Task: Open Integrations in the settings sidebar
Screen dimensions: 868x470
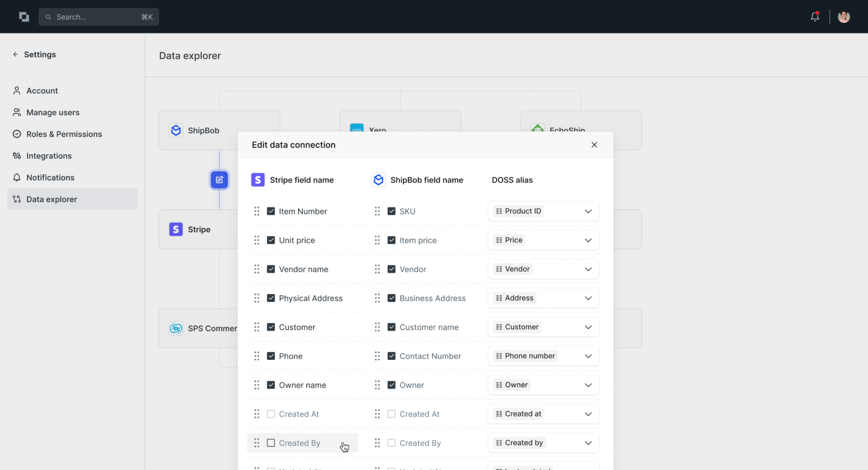Action: pos(49,156)
